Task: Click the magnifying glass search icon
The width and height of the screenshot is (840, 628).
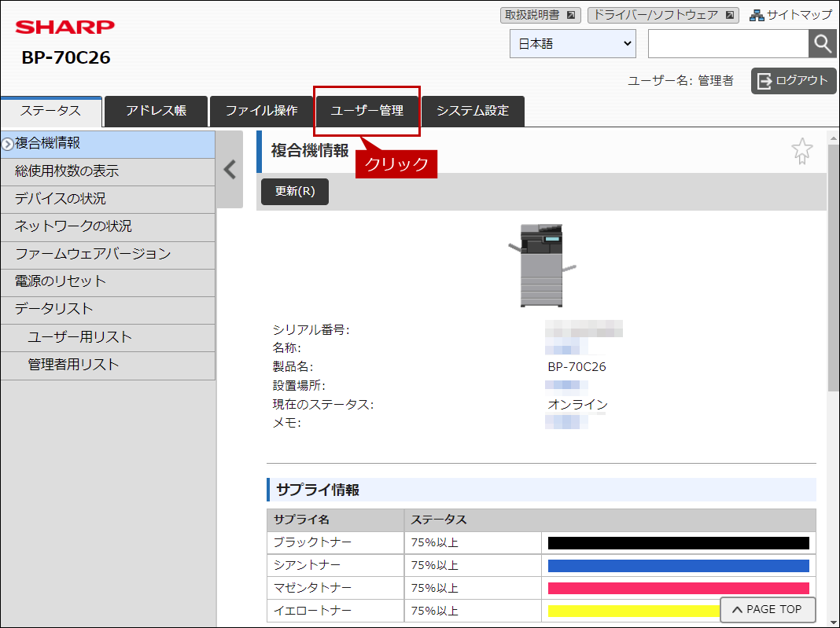Action: click(x=823, y=43)
